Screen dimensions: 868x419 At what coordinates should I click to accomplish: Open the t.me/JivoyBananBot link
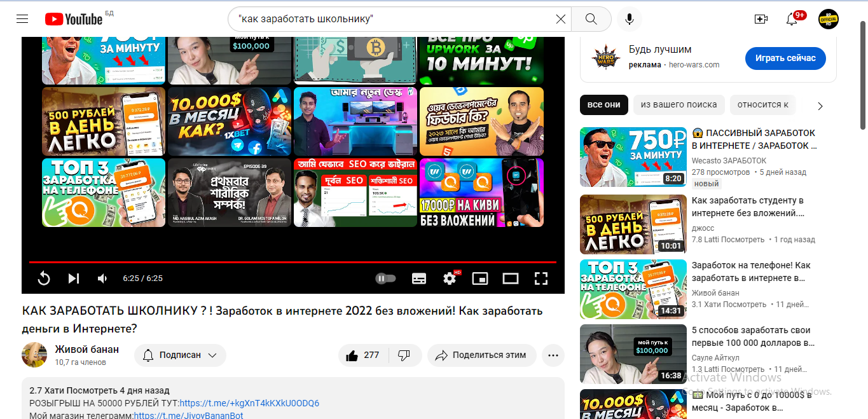click(188, 415)
